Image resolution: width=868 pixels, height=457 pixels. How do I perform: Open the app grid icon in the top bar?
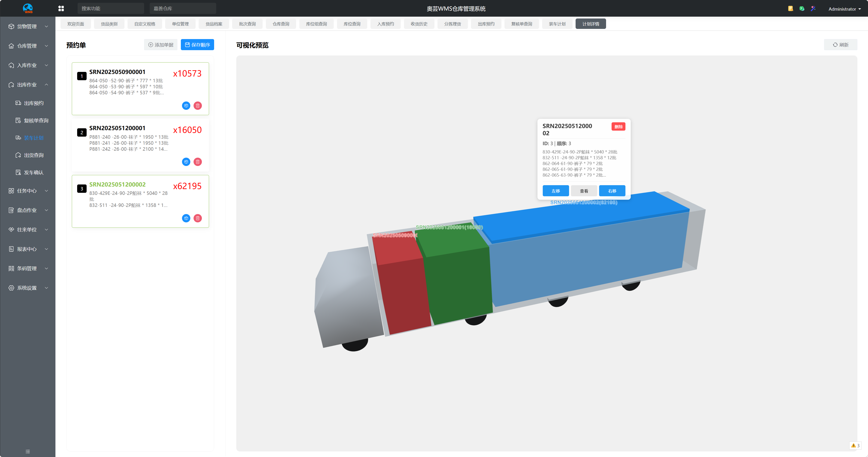[x=61, y=8]
